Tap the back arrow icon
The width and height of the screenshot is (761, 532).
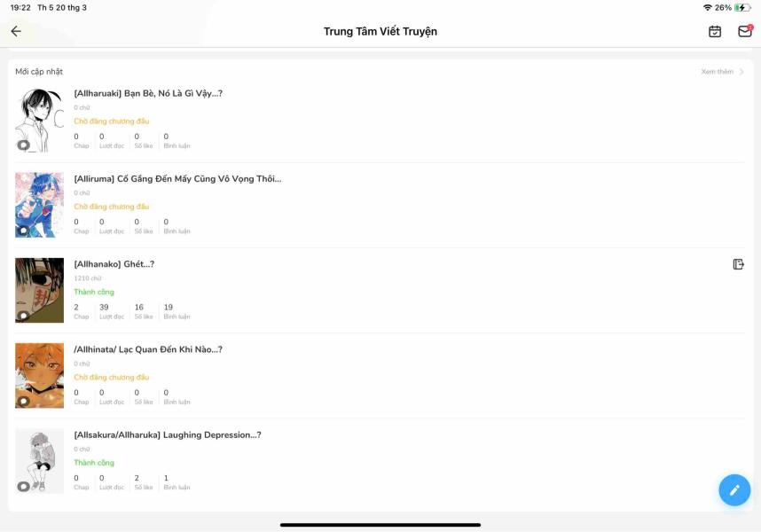click(x=16, y=31)
